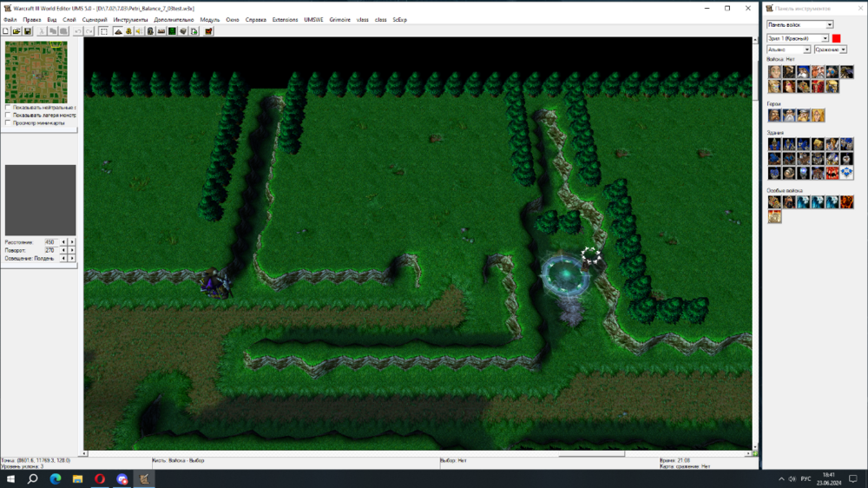Image resolution: width=868 pixels, height=488 pixels.
Task: Open the Альянс race dropdown
Action: click(788, 49)
